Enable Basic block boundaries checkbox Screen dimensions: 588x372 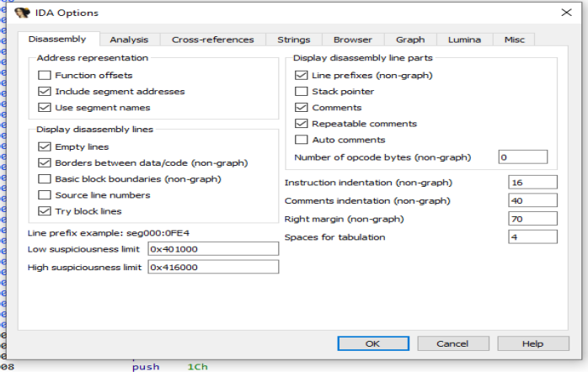[x=45, y=179]
